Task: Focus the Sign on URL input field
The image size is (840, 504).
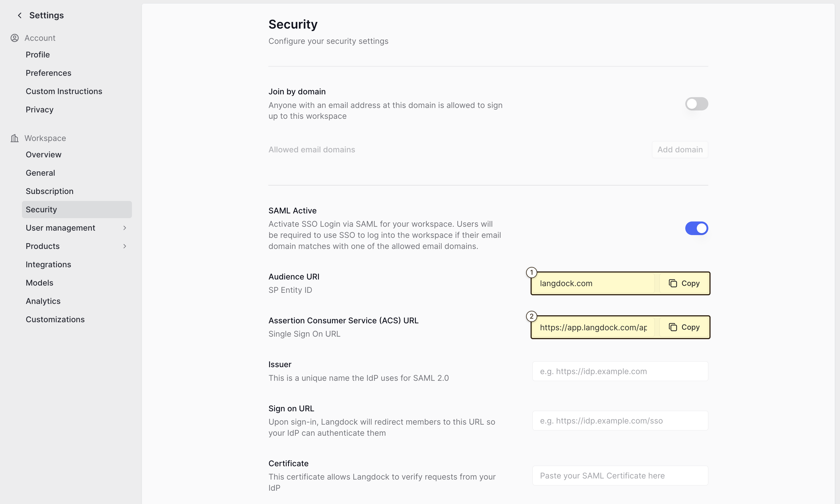Action: coord(620,421)
